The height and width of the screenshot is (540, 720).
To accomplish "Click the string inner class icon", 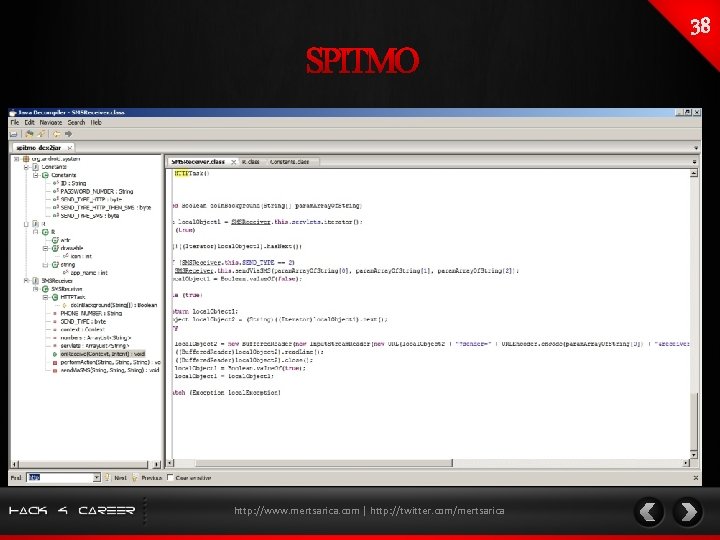I will click(55, 264).
